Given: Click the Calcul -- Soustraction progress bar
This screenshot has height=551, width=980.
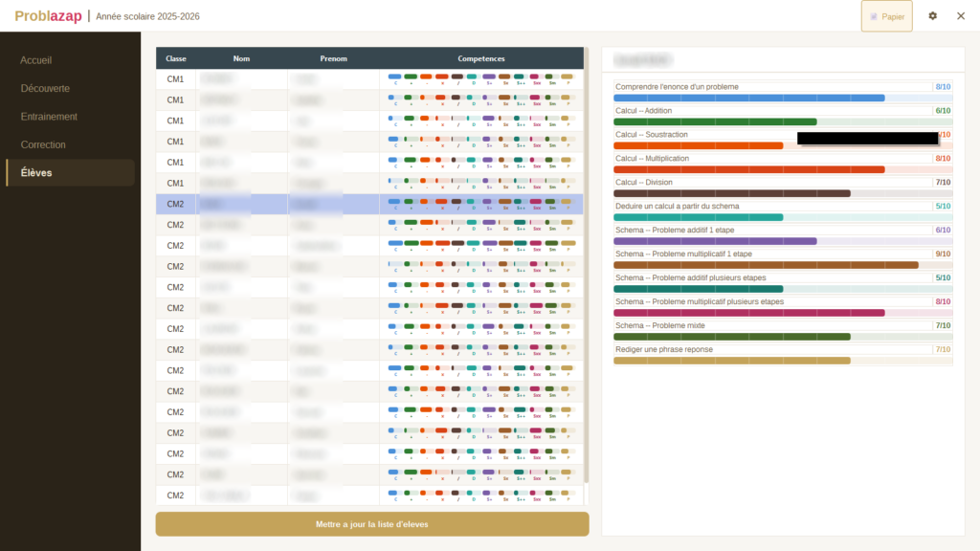Looking at the screenshot, I should (783, 145).
